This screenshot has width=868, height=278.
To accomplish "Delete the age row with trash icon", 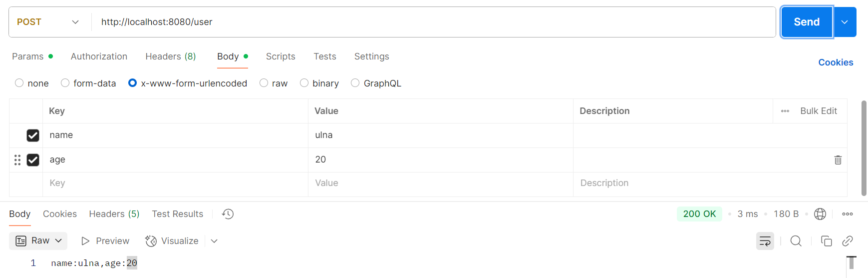I will pos(838,160).
